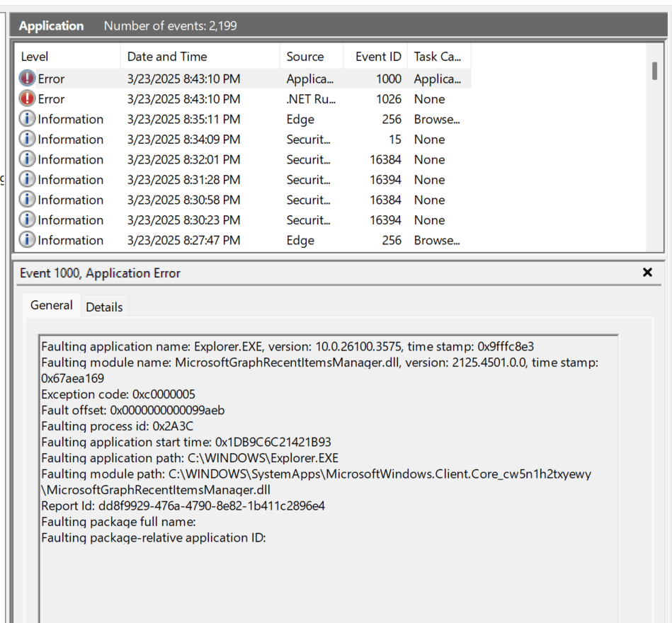Select Event ID 15 cell
The height and width of the screenshot is (623, 672).
(x=394, y=139)
